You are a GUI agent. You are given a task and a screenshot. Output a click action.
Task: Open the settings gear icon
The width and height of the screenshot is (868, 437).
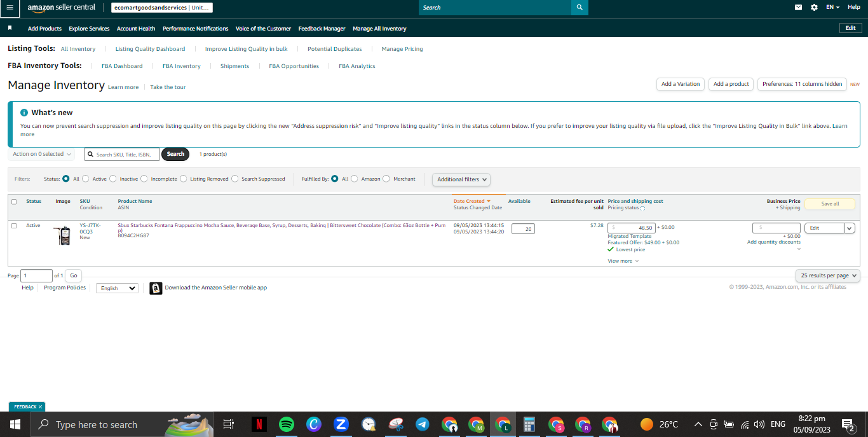click(x=815, y=8)
